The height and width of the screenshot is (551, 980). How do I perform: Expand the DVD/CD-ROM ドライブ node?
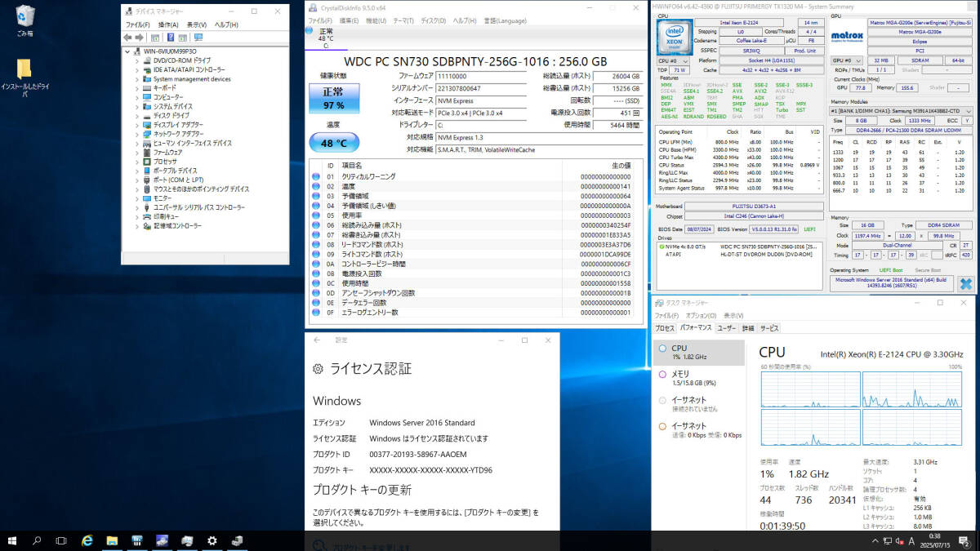pos(137,60)
